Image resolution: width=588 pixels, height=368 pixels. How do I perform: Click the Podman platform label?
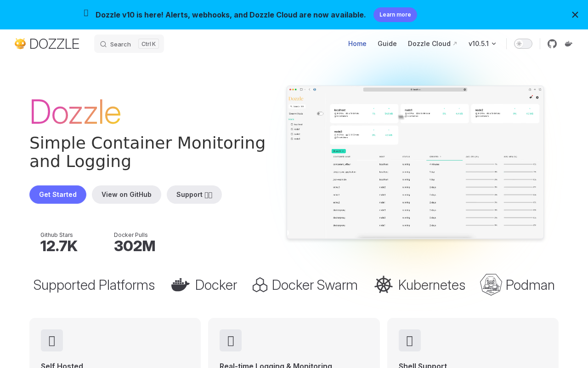pos(530,285)
